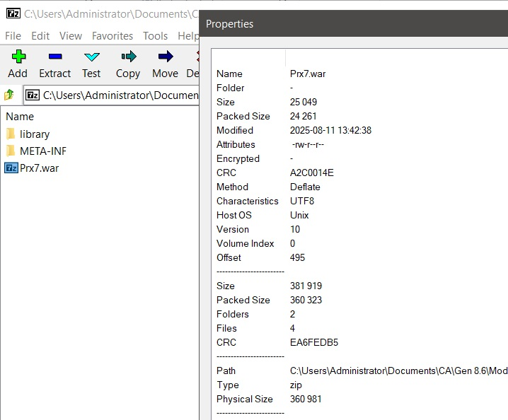Click the CRC value A2C0014E

click(x=311, y=173)
